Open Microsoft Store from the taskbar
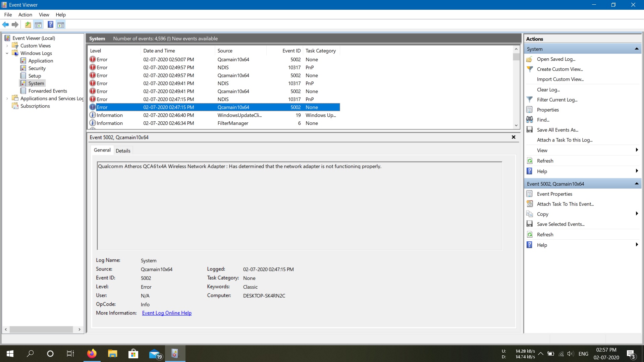 [x=133, y=354]
